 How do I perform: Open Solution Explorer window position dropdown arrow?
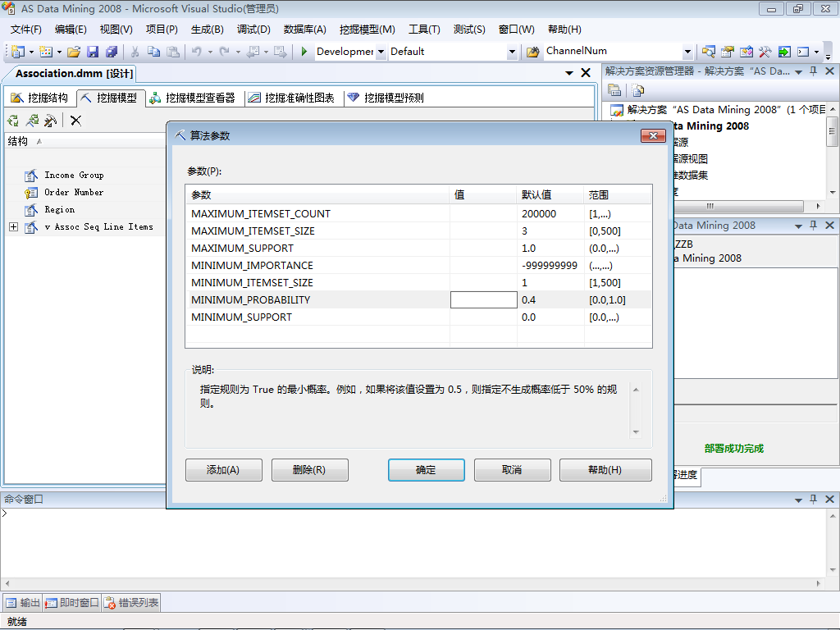798,72
